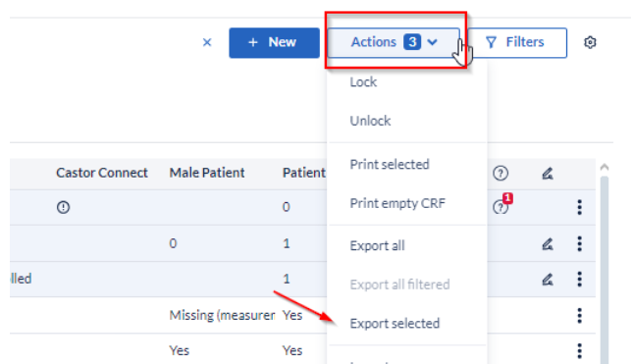Screen dimensions: 632x364
Task: Open three-dot menu on Missing measurement row
Action: coord(579,315)
